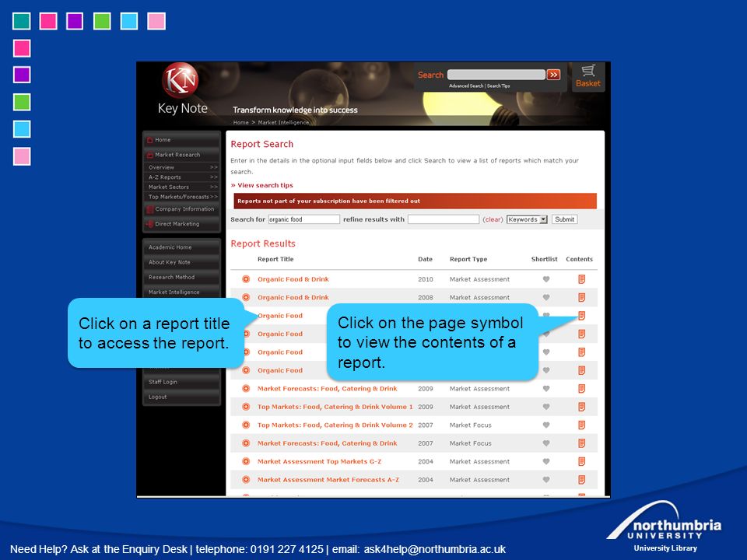Shortlist Top Markets Volume 1 report
Screen dimensions: 747x560
(x=546, y=407)
